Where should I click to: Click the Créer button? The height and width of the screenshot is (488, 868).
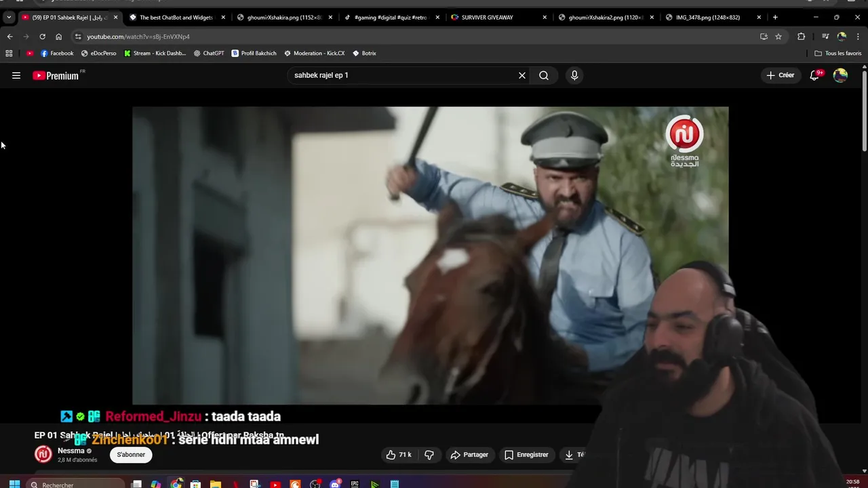(x=781, y=75)
